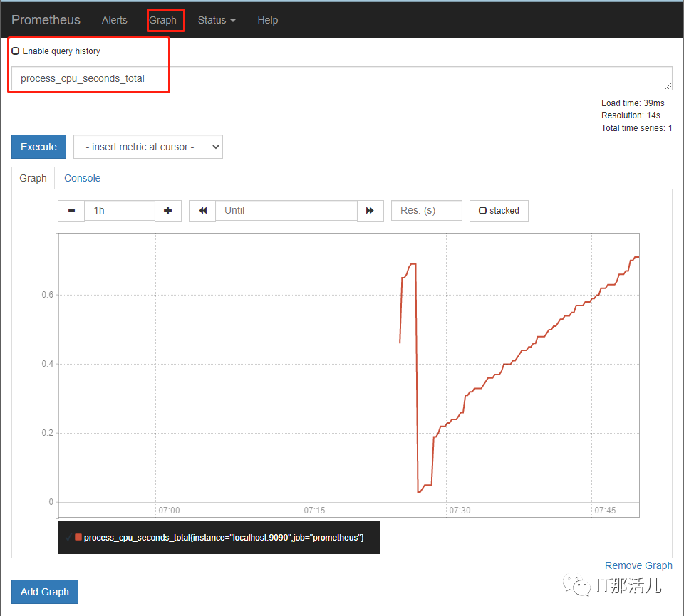Focus the query expression input field
684x616 pixels.
pos(341,78)
